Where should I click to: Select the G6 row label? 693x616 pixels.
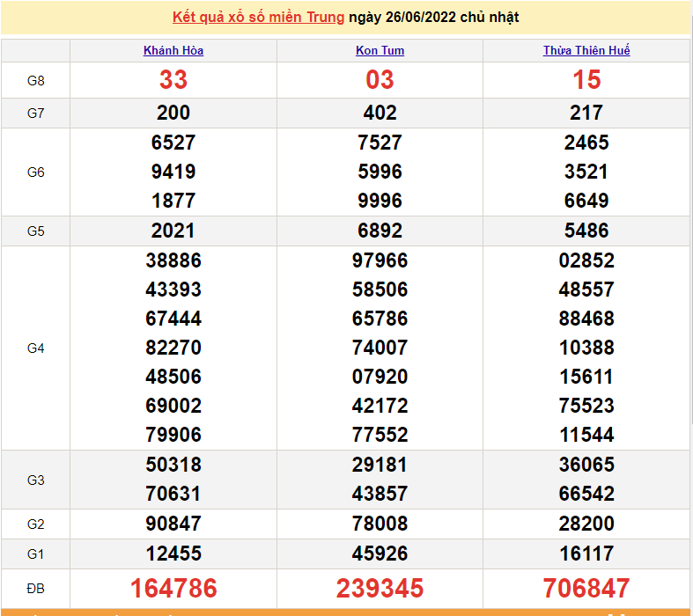[x=35, y=172]
